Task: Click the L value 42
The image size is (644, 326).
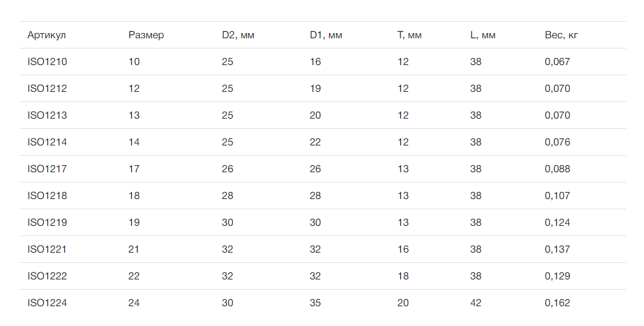Action: point(476,302)
